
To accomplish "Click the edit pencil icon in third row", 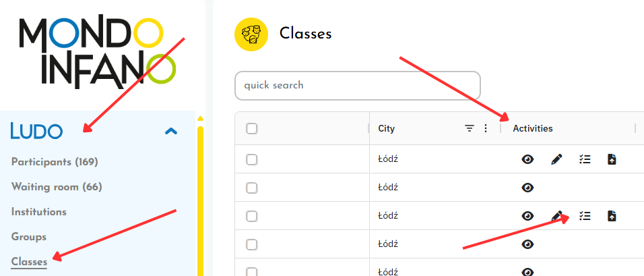I will click(556, 216).
